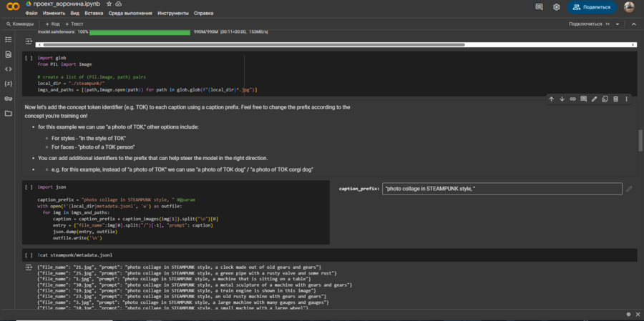Click the Поделиться share button

click(x=592, y=7)
